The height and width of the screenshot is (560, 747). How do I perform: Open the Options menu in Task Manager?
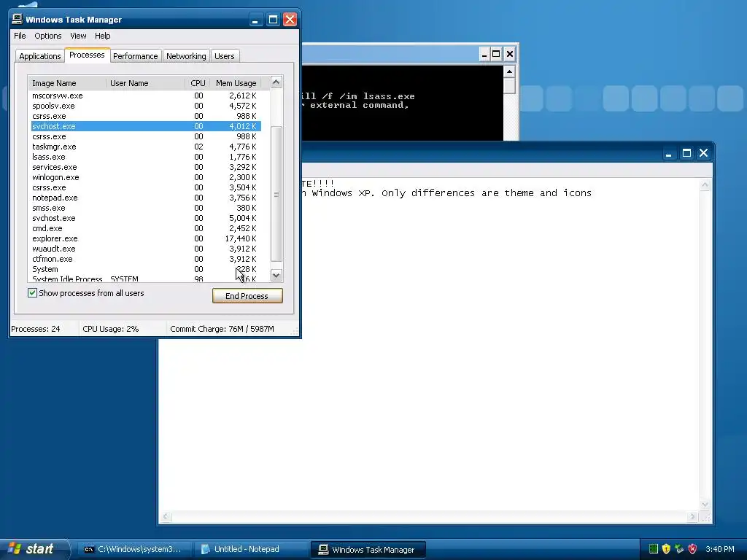(x=47, y=36)
